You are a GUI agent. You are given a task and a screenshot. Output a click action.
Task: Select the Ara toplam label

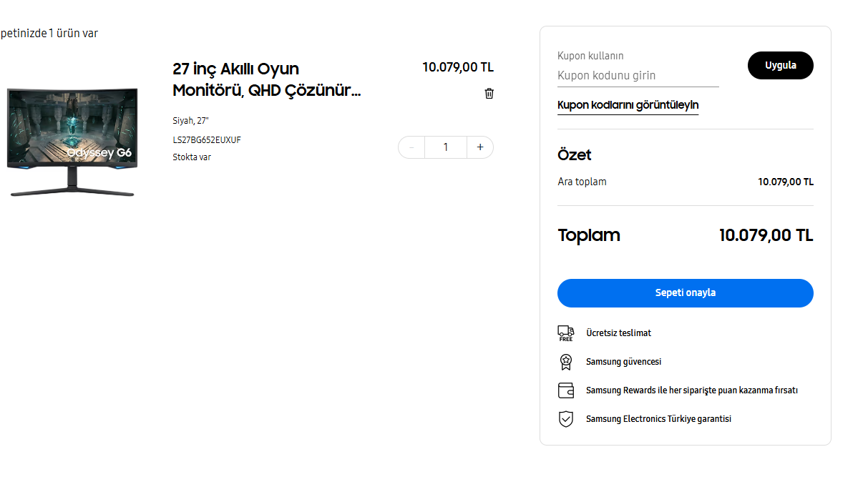click(582, 182)
